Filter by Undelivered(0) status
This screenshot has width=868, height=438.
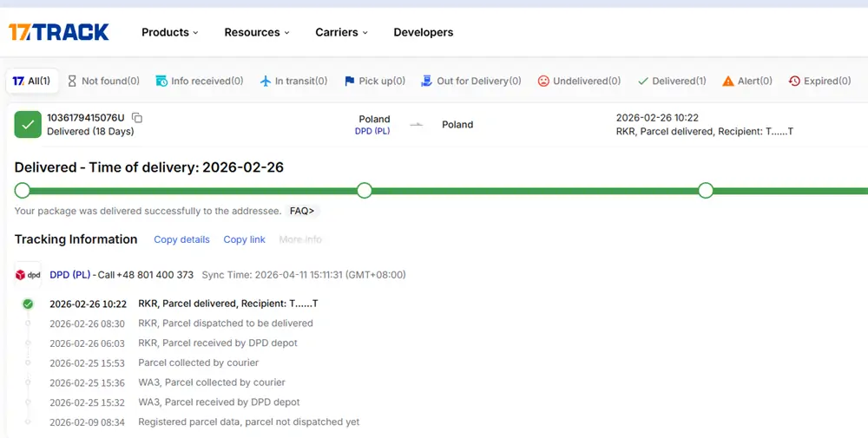pyautogui.click(x=579, y=81)
